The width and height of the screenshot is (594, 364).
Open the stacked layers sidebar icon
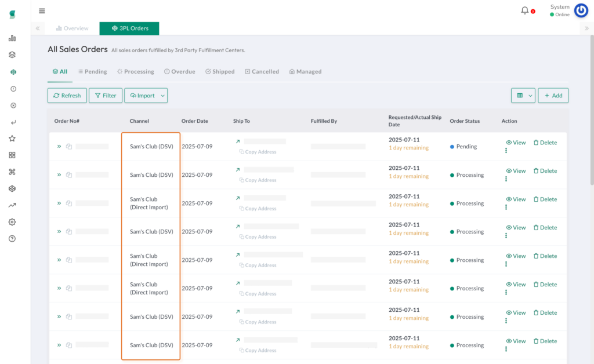(12, 55)
